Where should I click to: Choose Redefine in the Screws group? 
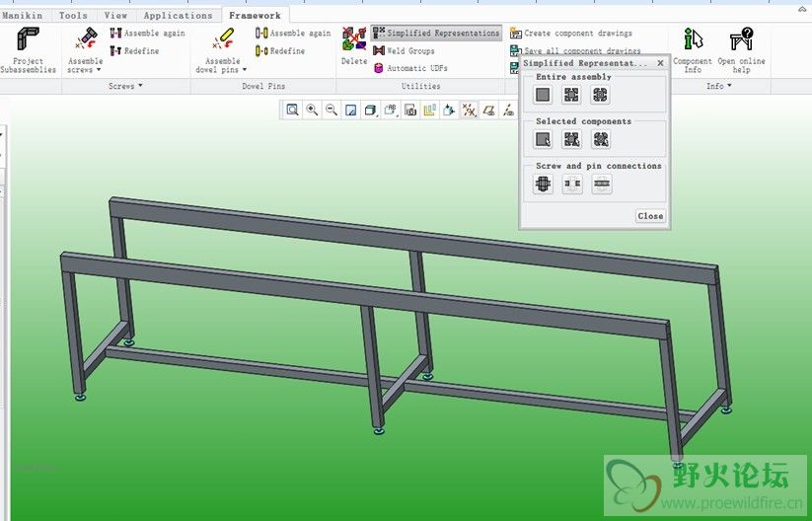134,50
